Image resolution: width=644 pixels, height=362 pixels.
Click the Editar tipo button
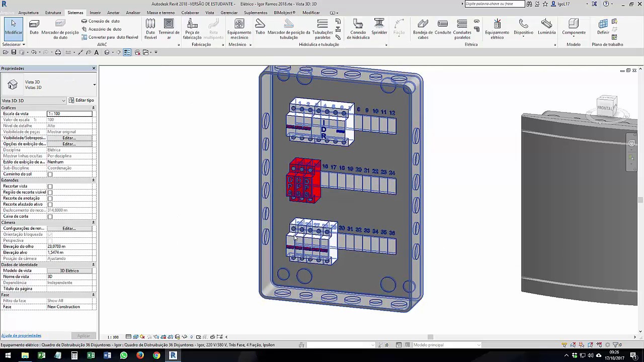pyautogui.click(x=82, y=101)
